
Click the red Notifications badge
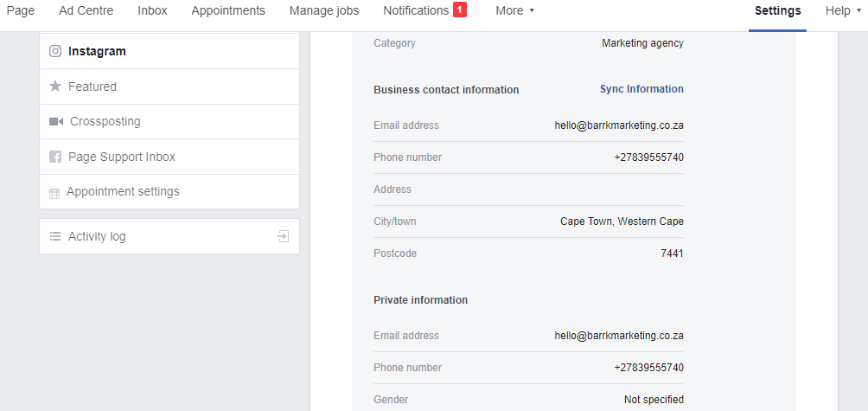coord(460,10)
